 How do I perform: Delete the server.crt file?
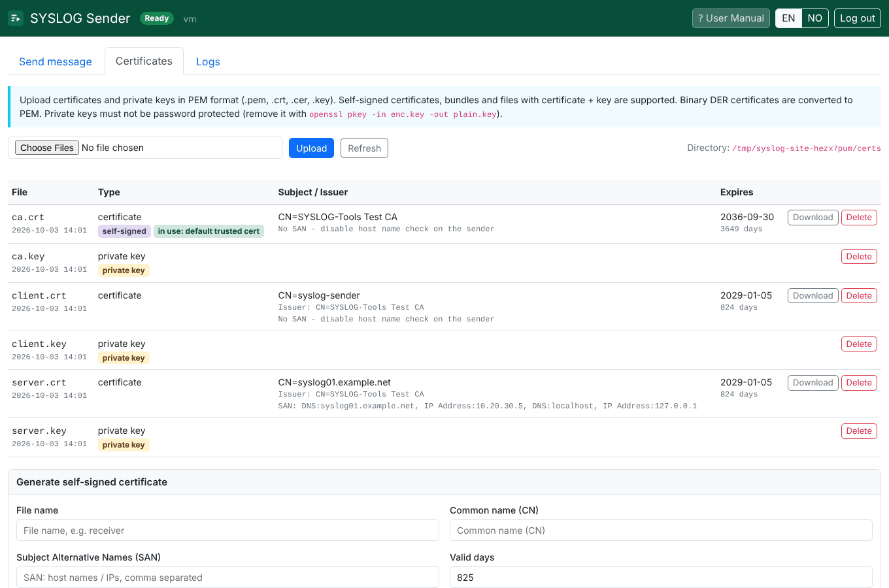859,383
